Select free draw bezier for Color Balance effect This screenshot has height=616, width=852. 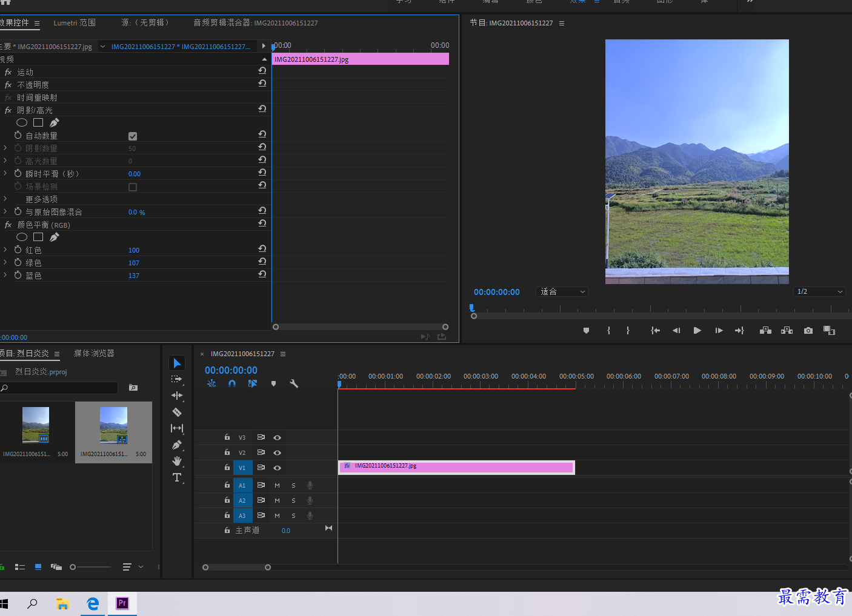(x=55, y=237)
